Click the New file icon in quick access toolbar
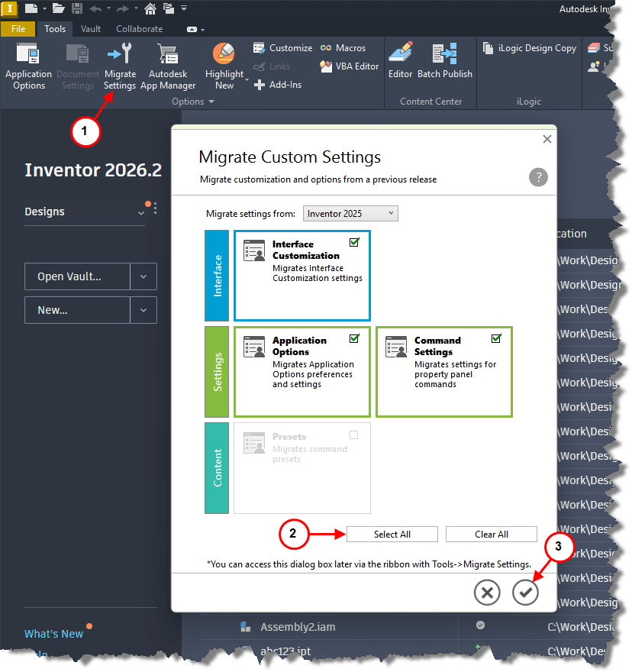 (x=31, y=8)
